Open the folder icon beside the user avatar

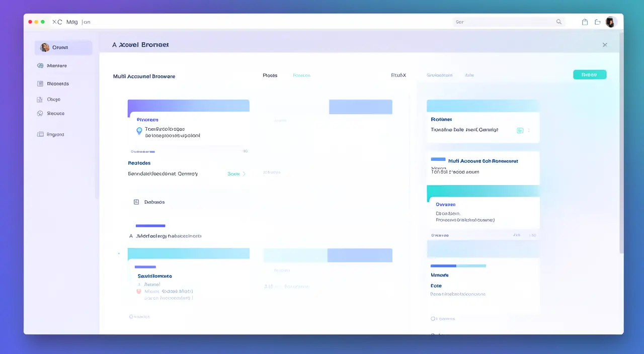tap(598, 22)
